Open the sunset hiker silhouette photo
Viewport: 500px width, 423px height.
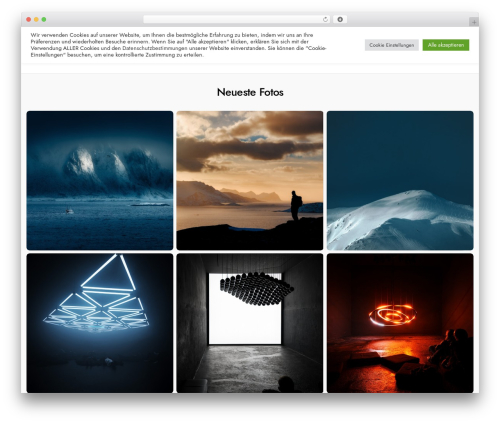[x=250, y=180]
